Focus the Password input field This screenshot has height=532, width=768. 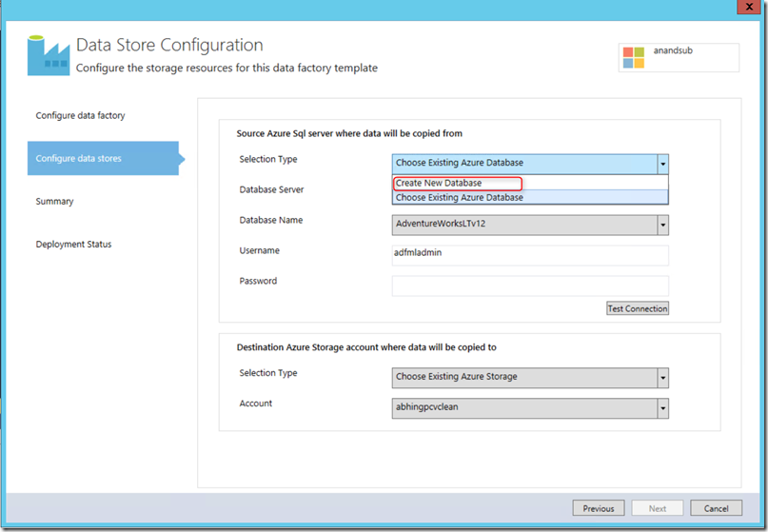tap(530, 286)
